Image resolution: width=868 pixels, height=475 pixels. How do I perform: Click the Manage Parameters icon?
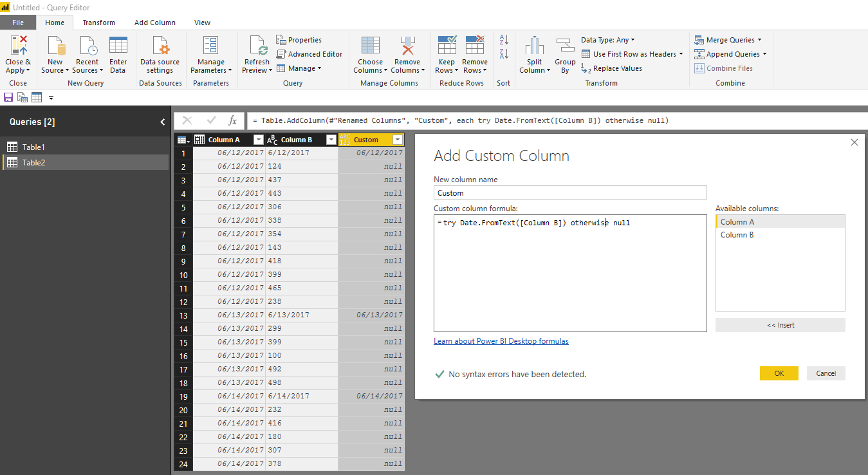click(210, 46)
